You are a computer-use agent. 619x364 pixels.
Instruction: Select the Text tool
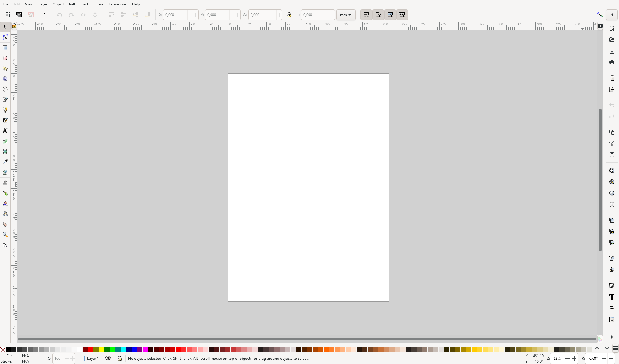(x=5, y=131)
